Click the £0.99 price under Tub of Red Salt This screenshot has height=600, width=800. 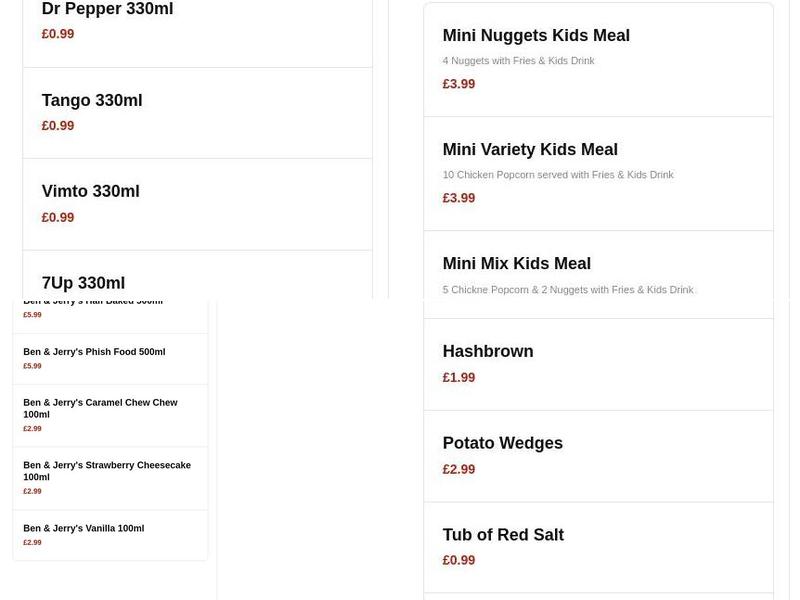coord(459,560)
